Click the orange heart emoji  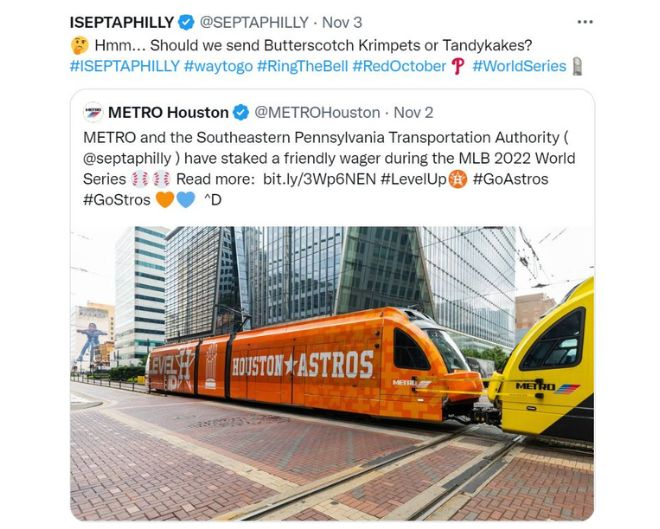(165, 200)
